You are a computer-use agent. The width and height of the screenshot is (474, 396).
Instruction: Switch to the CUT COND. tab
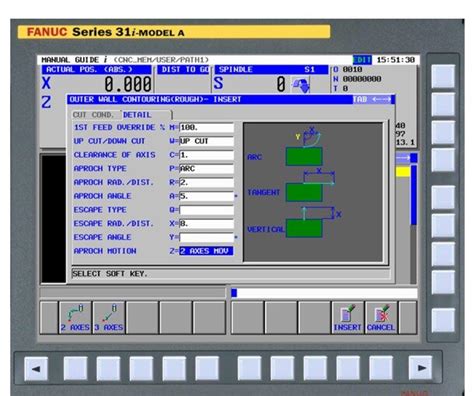pyautogui.click(x=94, y=115)
